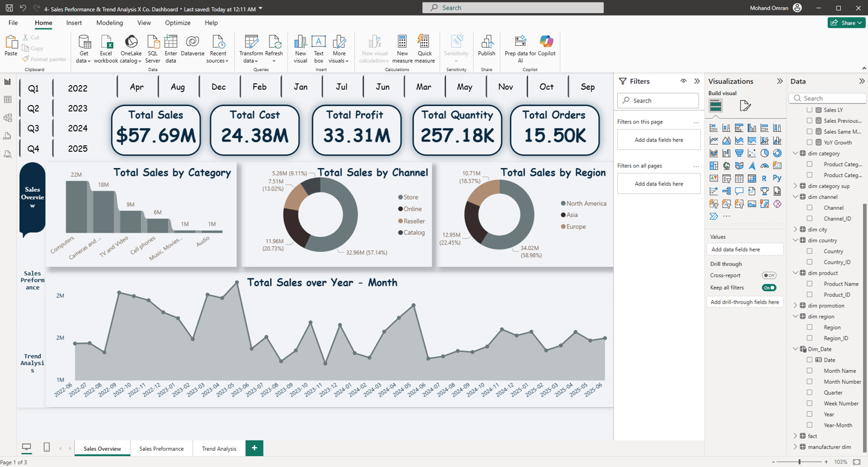Click the Undo arrow in the title bar
The image size is (868, 467).
pyautogui.click(x=23, y=8)
